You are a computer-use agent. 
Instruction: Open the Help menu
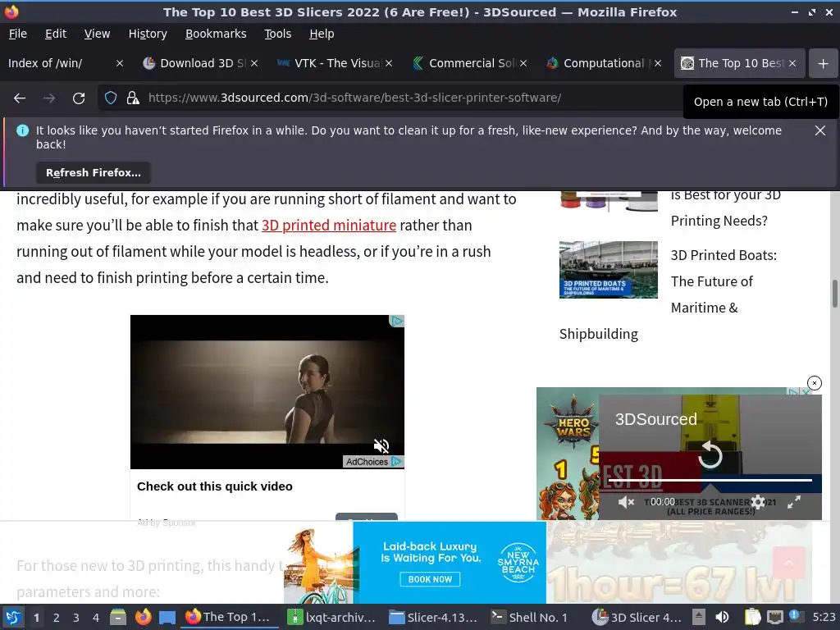[322, 34]
